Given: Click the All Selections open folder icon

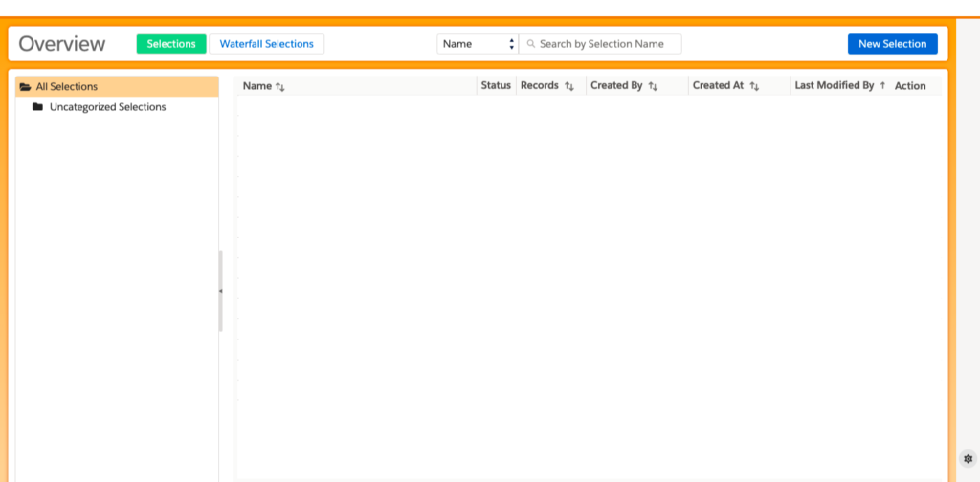Looking at the screenshot, I should pos(26,87).
